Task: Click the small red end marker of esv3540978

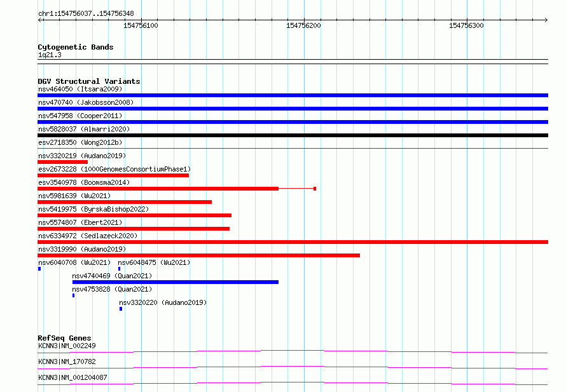Action: pos(315,189)
